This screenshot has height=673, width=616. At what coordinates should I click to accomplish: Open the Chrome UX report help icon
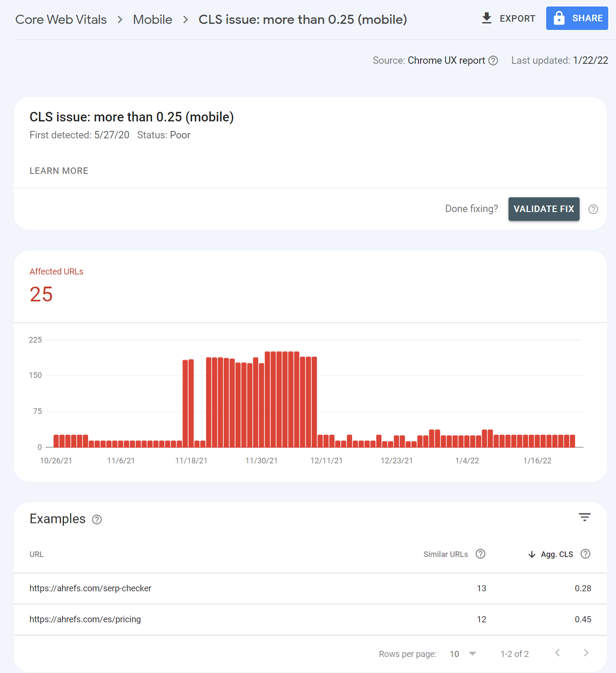493,60
